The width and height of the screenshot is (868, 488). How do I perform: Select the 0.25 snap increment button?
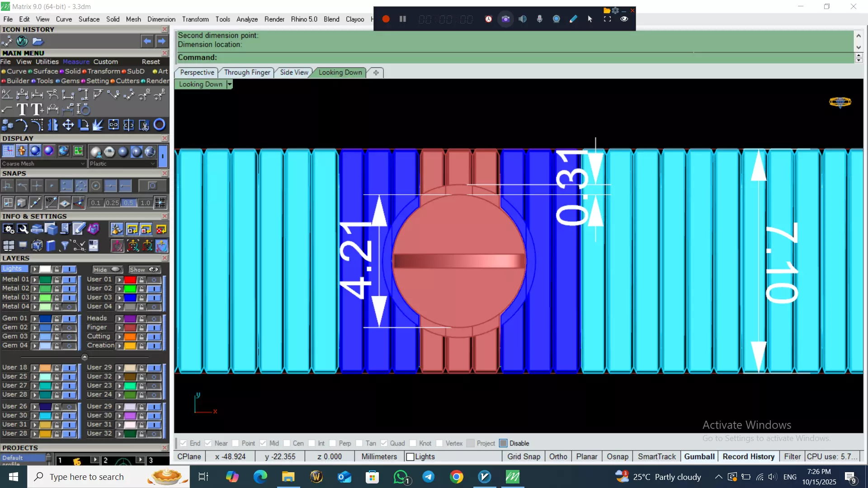(112, 203)
